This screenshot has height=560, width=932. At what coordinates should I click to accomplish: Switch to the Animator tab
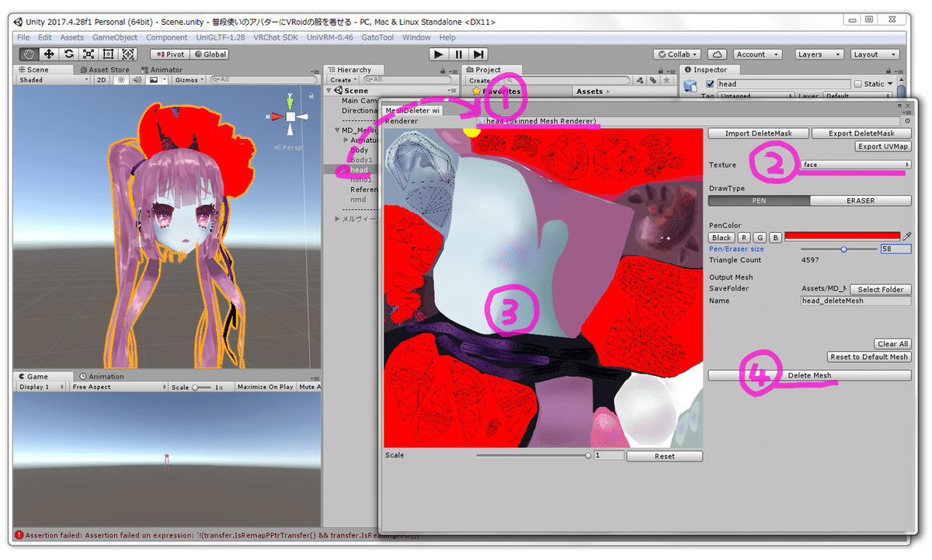click(162, 70)
